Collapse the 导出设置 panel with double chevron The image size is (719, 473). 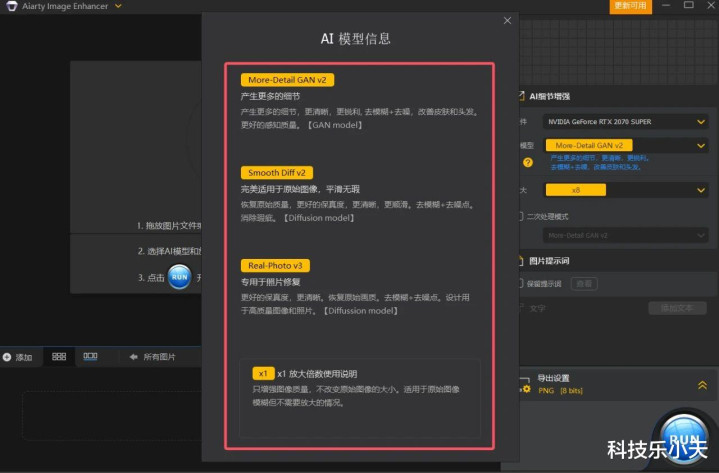click(702, 385)
